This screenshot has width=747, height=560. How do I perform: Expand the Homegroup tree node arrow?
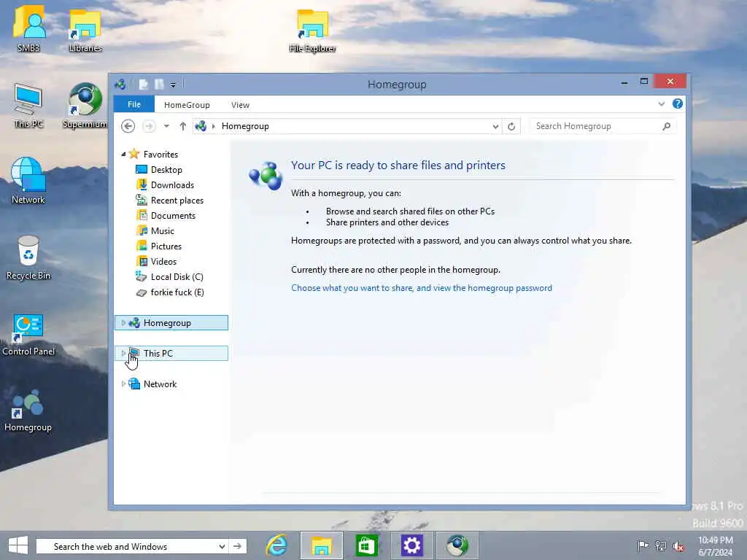123,323
